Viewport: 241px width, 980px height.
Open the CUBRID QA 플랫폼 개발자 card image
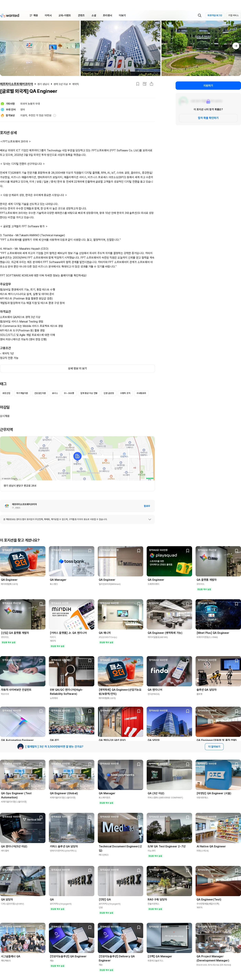[x=218, y=561]
